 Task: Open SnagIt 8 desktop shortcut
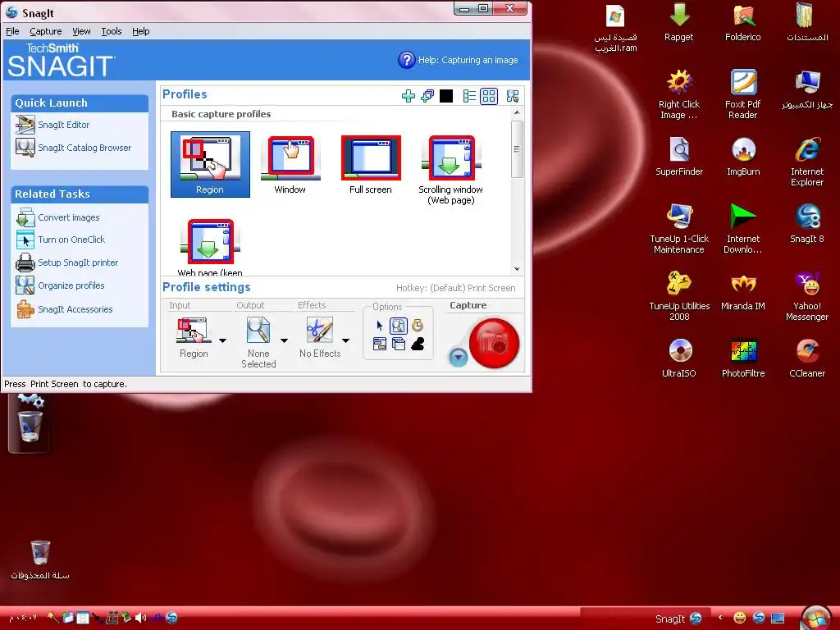[807, 224]
